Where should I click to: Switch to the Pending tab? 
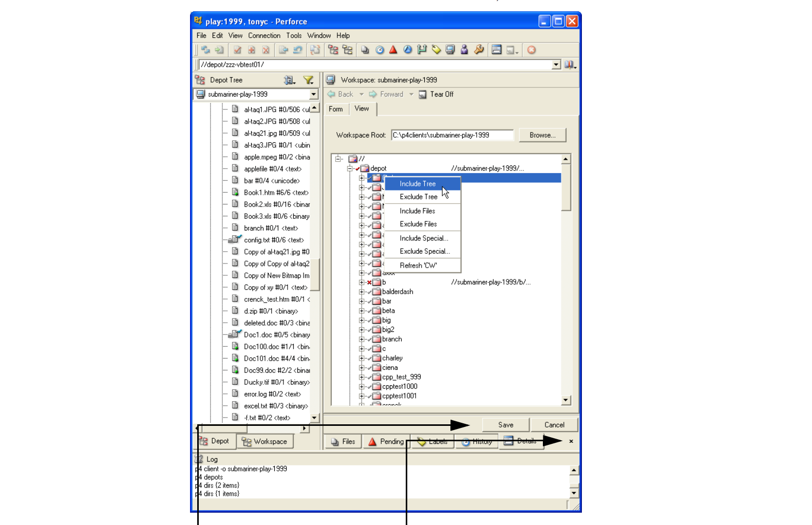(386, 442)
